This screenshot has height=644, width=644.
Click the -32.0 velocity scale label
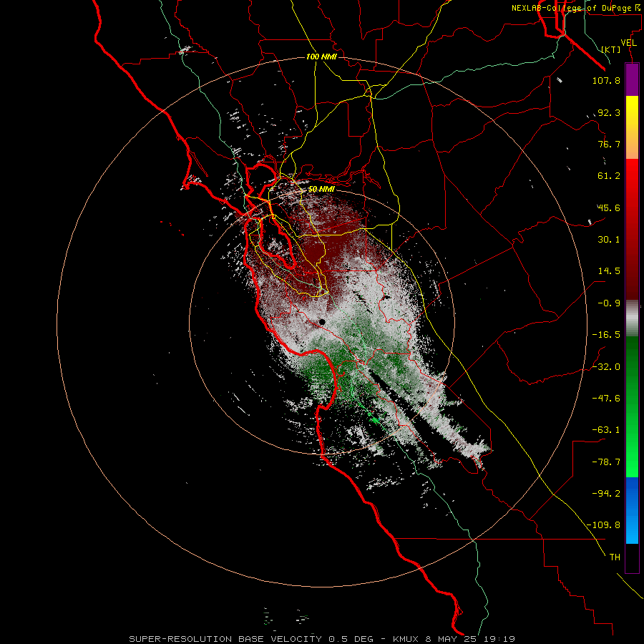[606, 367]
